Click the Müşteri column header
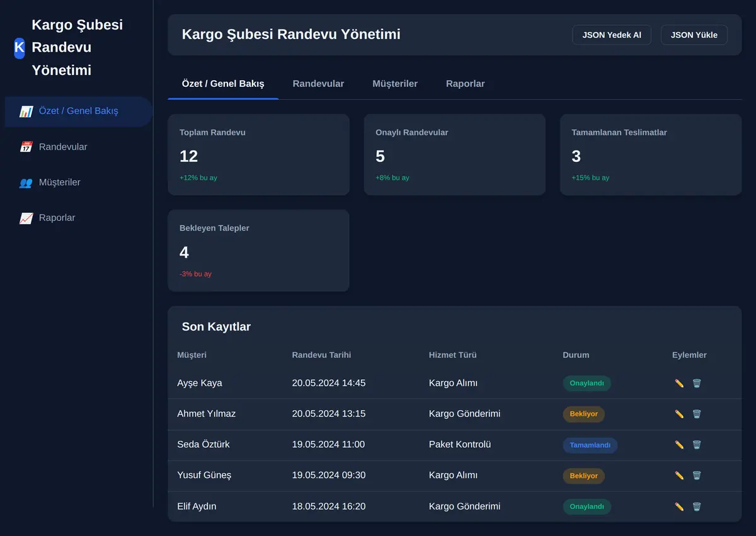Screen dimensions: 756x536 (x=192, y=355)
